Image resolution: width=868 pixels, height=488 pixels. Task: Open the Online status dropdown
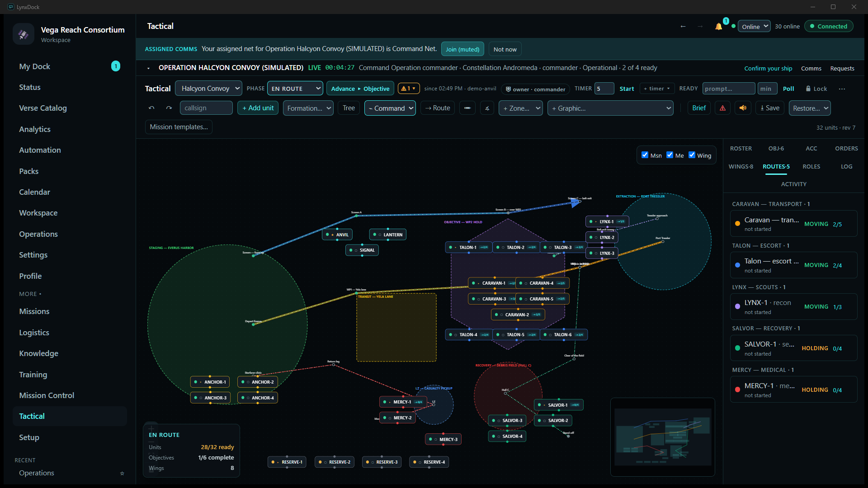754,26
